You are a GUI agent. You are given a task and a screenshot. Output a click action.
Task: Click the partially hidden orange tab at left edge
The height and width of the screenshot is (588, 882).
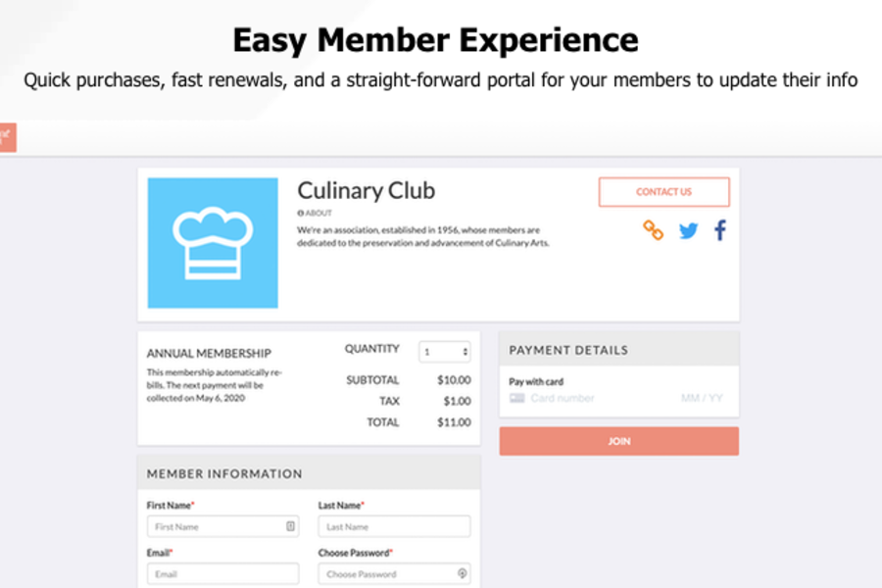[7, 136]
